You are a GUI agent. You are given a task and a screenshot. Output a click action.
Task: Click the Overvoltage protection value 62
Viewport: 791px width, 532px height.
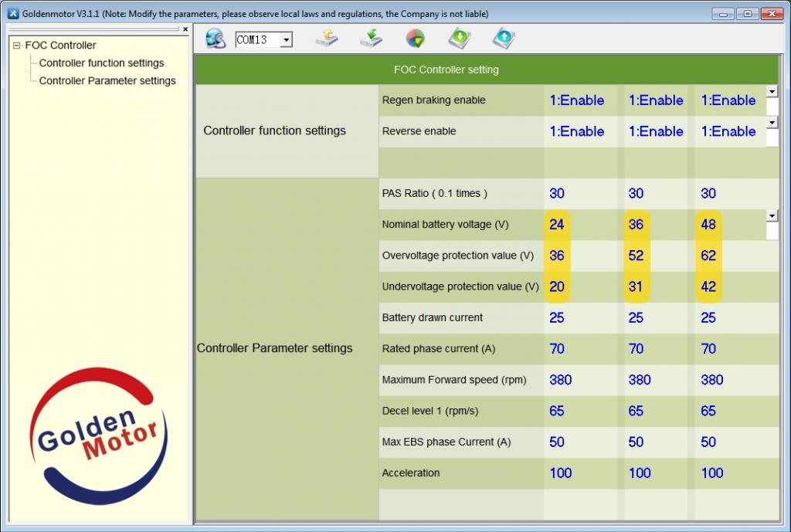[x=708, y=256]
